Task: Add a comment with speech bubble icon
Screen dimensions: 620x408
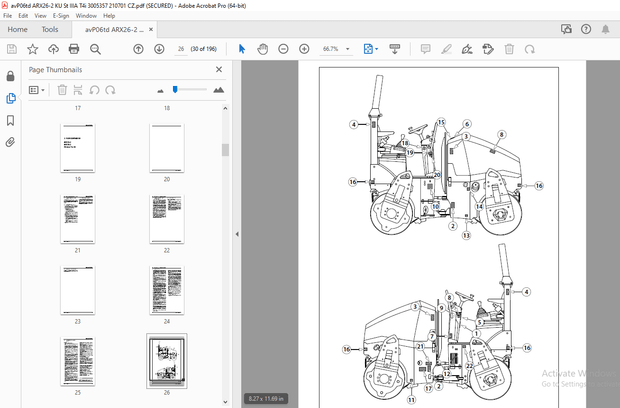Action: [425, 49]
